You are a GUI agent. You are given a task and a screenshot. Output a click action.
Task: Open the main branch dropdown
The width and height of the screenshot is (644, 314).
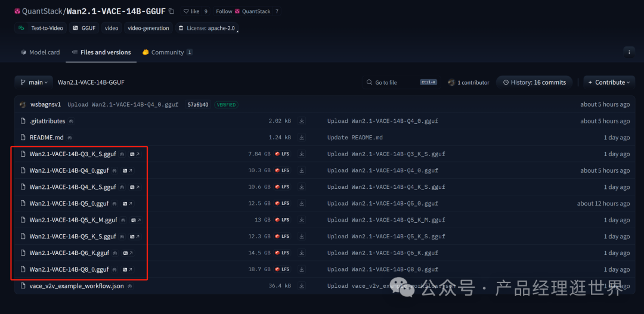point(34,82)
